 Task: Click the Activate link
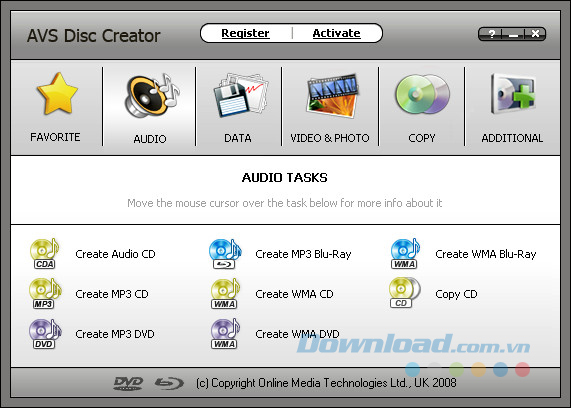click(x=336, y=33)
